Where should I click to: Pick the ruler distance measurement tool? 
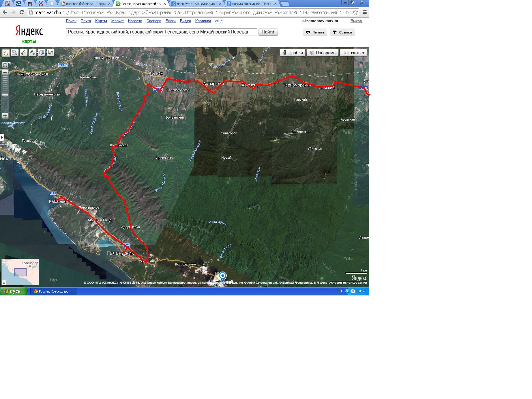(x=24, y=53)
